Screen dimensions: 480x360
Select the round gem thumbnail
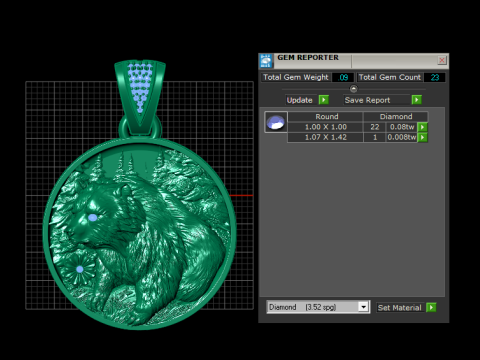(x=276, y=122)
